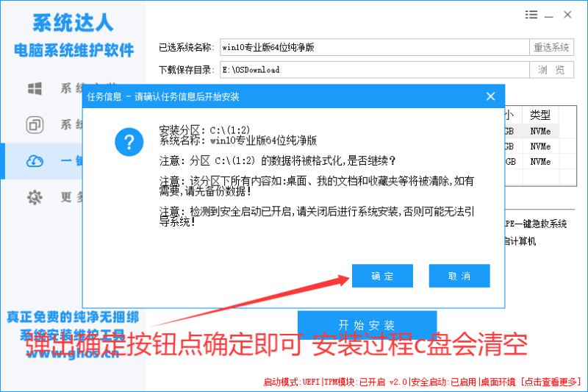Image resolution: width=588 pixels, height=392 pixels.
Task: Close the 任务信息 dialog with the X
Action: pos(490,96)
